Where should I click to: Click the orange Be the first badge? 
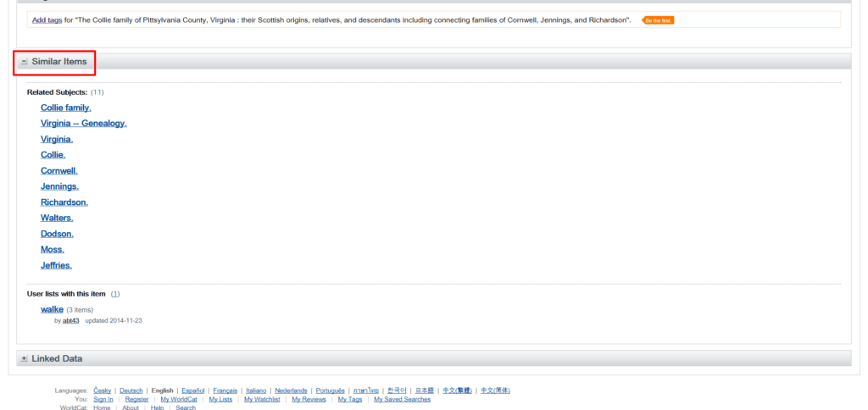(658, 20)
